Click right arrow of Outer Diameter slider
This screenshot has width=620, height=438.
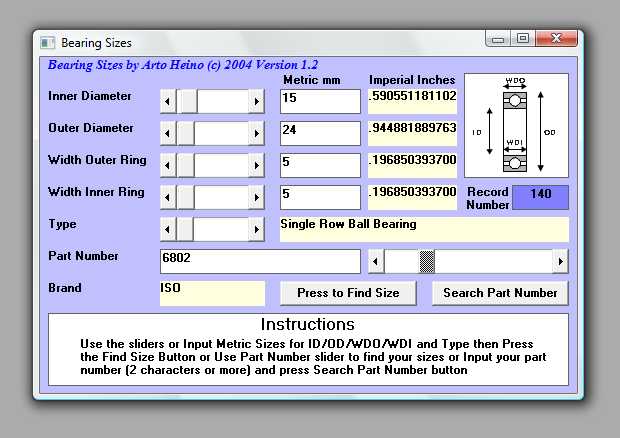tap(256, 133)
